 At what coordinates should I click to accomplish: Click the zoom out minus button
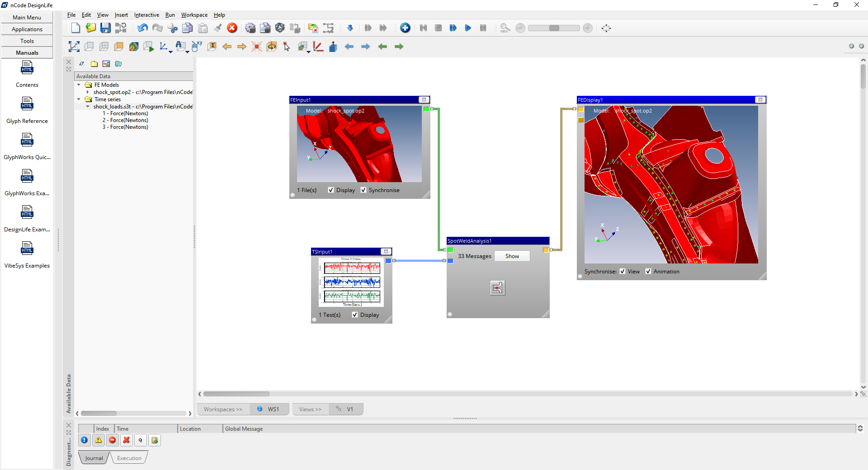(520, 28)
